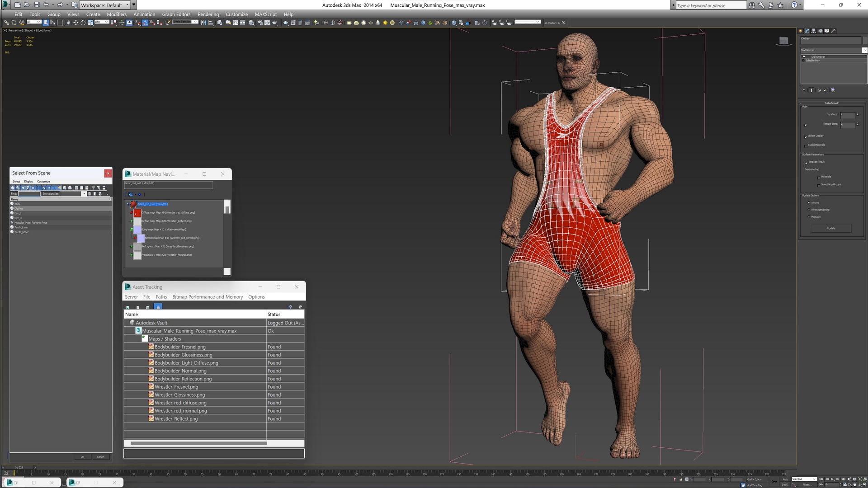Select the When Rendering radio button

(809, 210)
